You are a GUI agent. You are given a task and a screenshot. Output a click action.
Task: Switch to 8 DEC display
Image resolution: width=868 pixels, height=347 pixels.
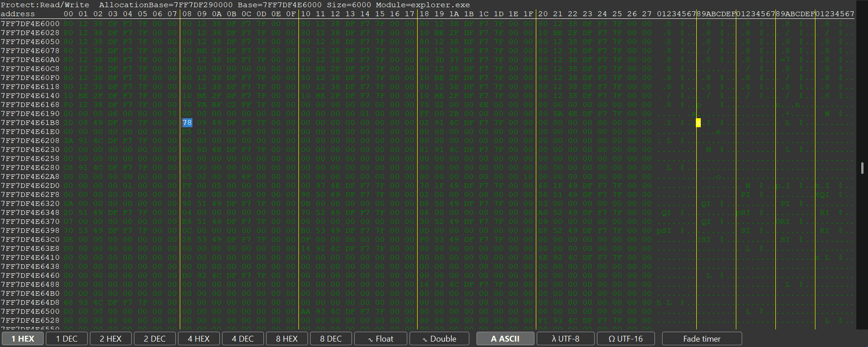click(x=331, y=338)
